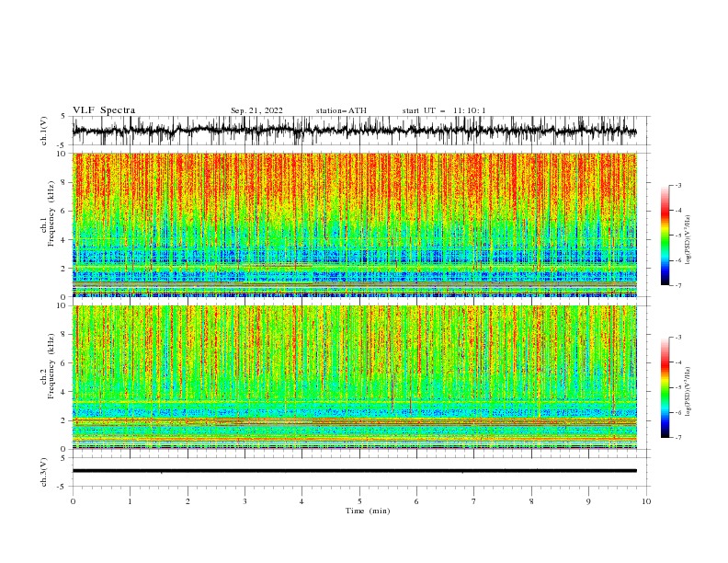Screen dimensions: 728x563
Task: Click time axis tick label '4'
Action: (x=301, y=501)
